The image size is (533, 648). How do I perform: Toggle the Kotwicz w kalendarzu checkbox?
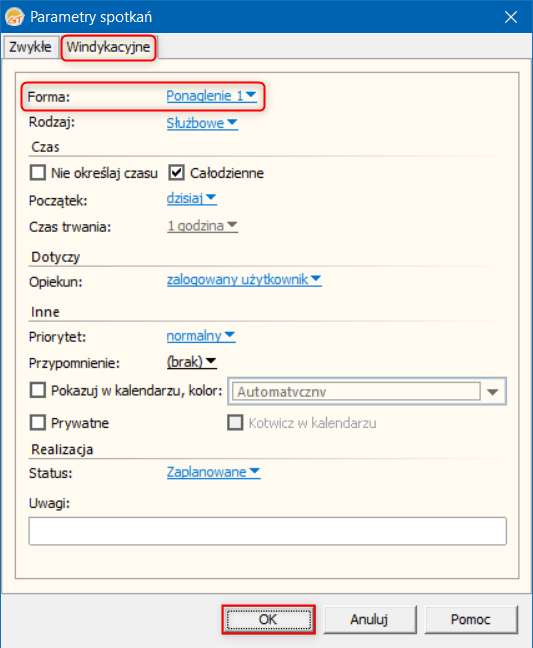(236, 423)
